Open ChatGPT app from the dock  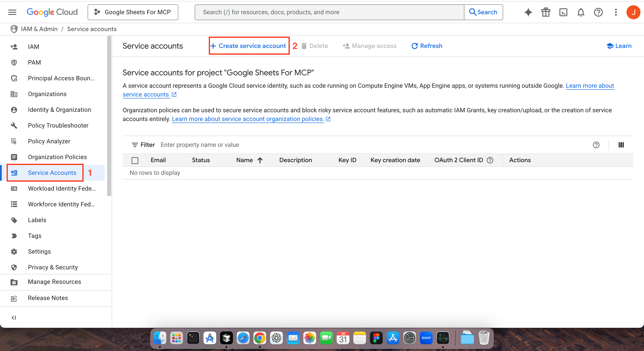pos(276,338)
